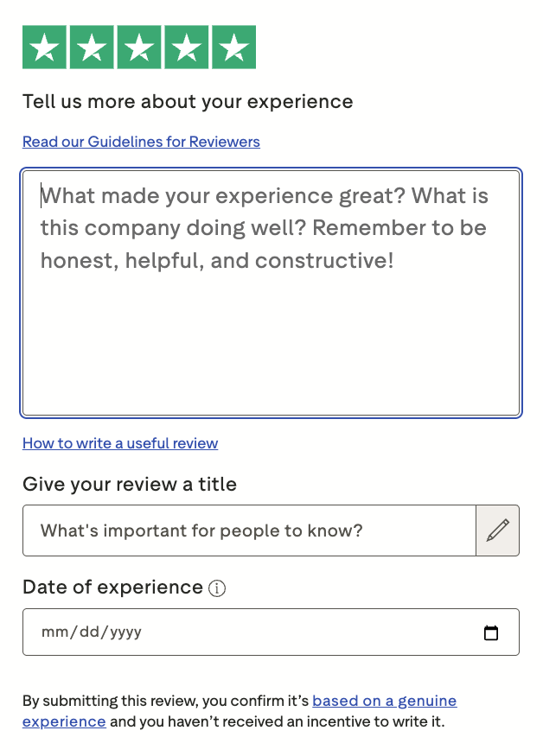Click the pencil icon beside the title field
543x756 pixels.
tap(498, 530)
